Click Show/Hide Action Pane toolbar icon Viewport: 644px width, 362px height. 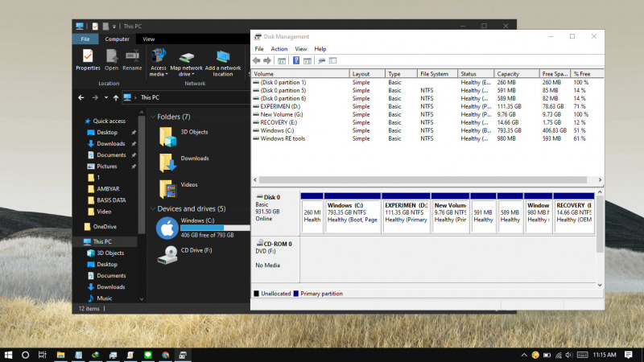[308, 61]
